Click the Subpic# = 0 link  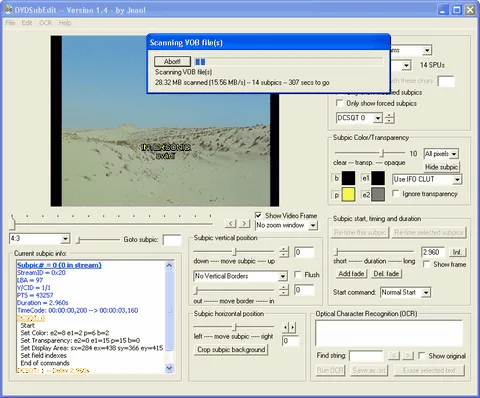(x=59, y=265)
